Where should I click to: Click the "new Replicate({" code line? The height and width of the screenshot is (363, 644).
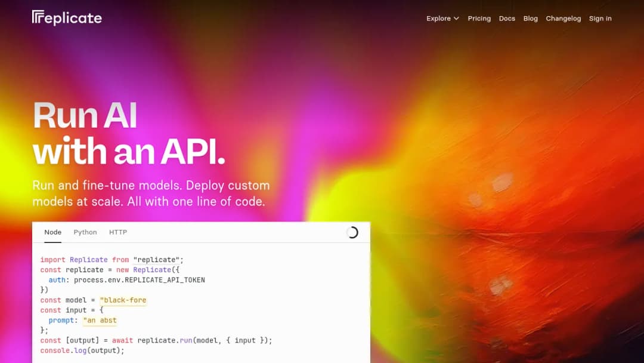pos(110,270)
